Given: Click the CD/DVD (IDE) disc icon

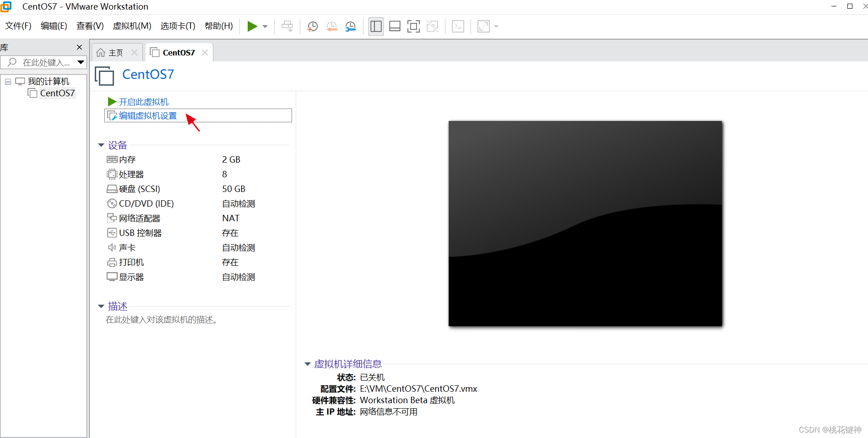Looking at the screenshot, I should click(112, 203).
